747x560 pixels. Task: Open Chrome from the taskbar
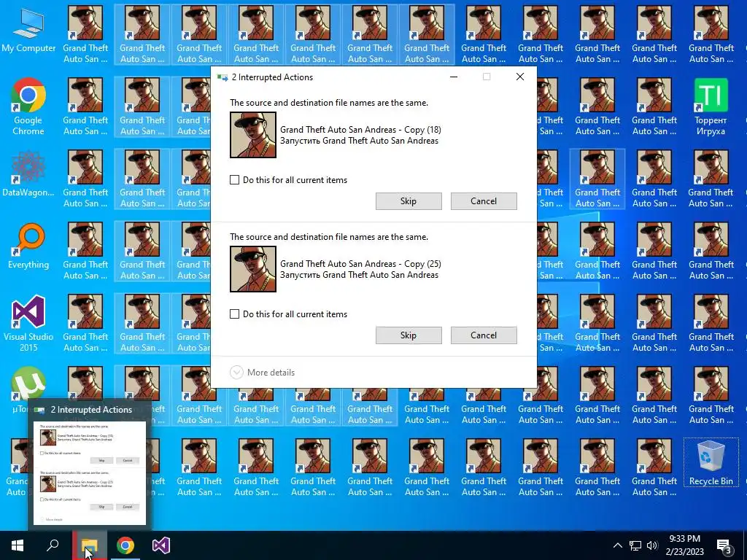(x=125, y=545)
